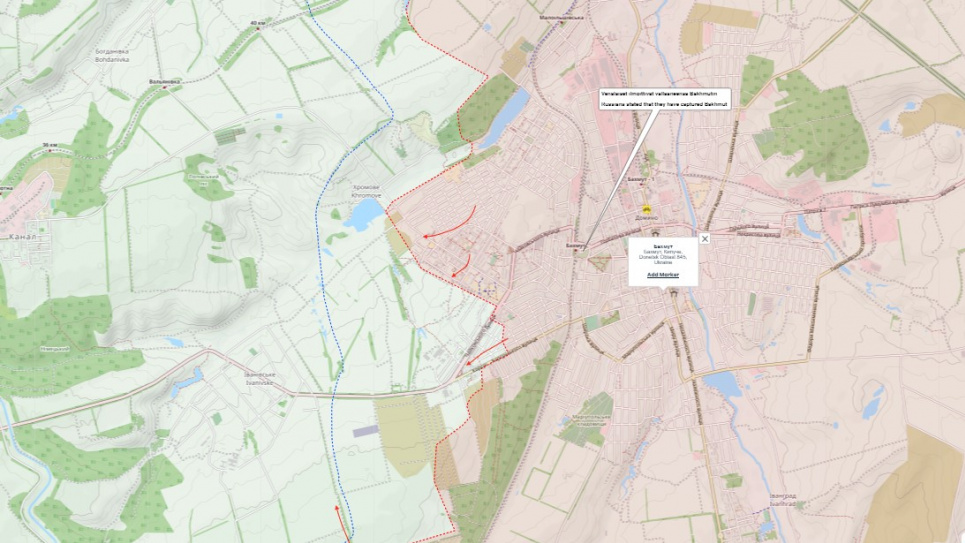This screenshot has width=965, height=543.
Task: Click the Bohdanivka village label
Action: pyautogui.click(x=111, y=53)
